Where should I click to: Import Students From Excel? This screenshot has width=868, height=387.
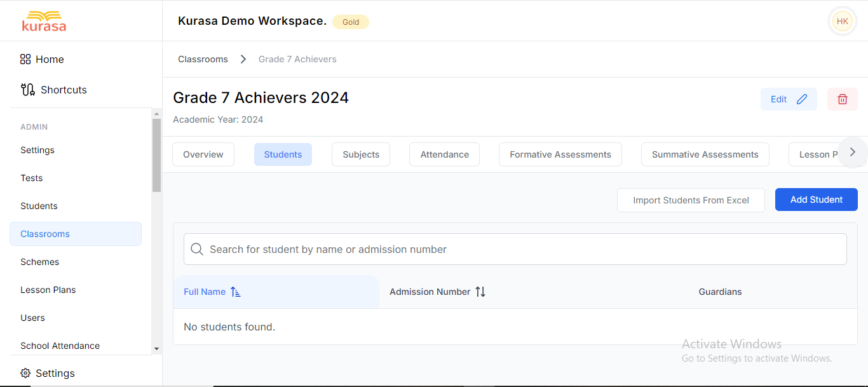tap(691, 200)
